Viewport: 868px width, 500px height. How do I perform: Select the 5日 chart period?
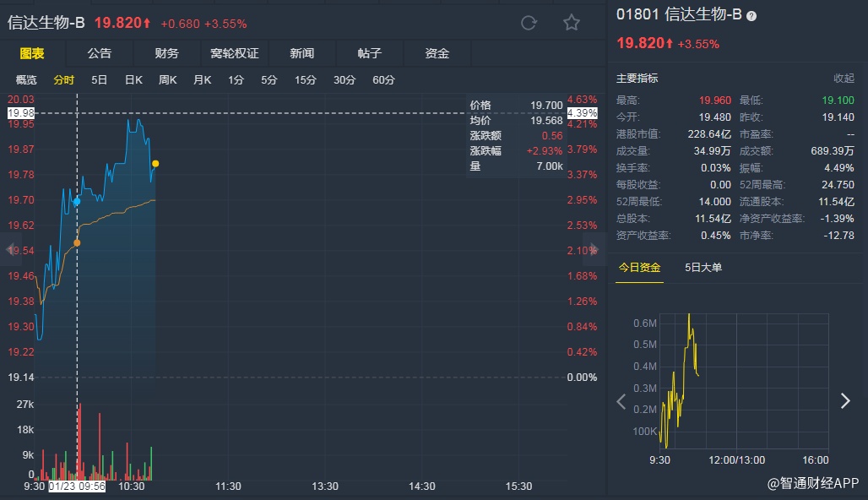100,80
